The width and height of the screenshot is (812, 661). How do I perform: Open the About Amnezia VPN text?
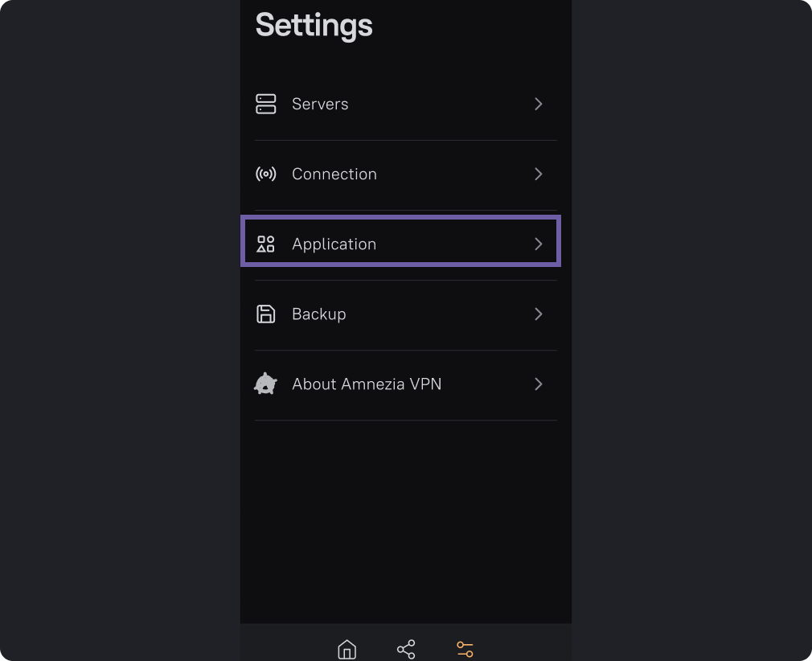367,384
